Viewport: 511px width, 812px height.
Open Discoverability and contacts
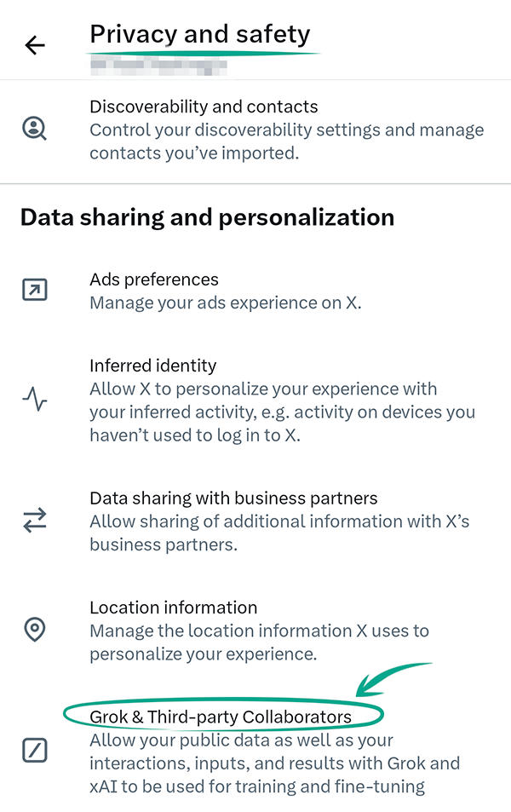[204, 107]
